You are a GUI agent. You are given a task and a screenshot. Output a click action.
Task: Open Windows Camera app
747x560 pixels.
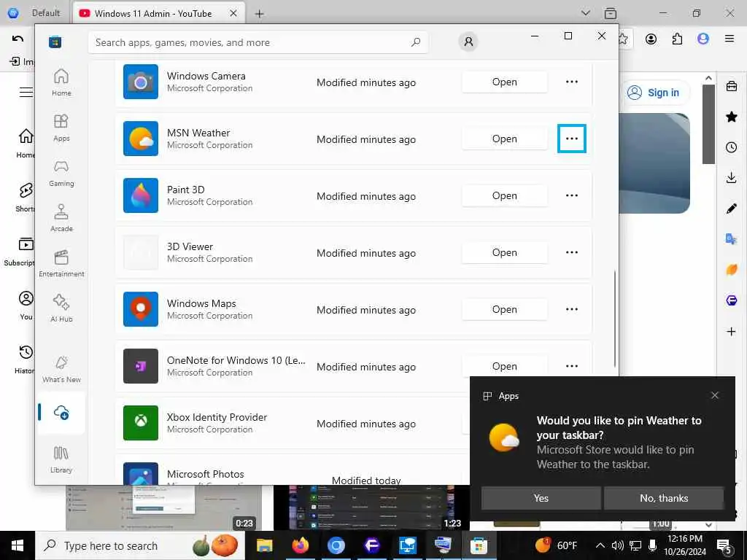click(505, 82)
